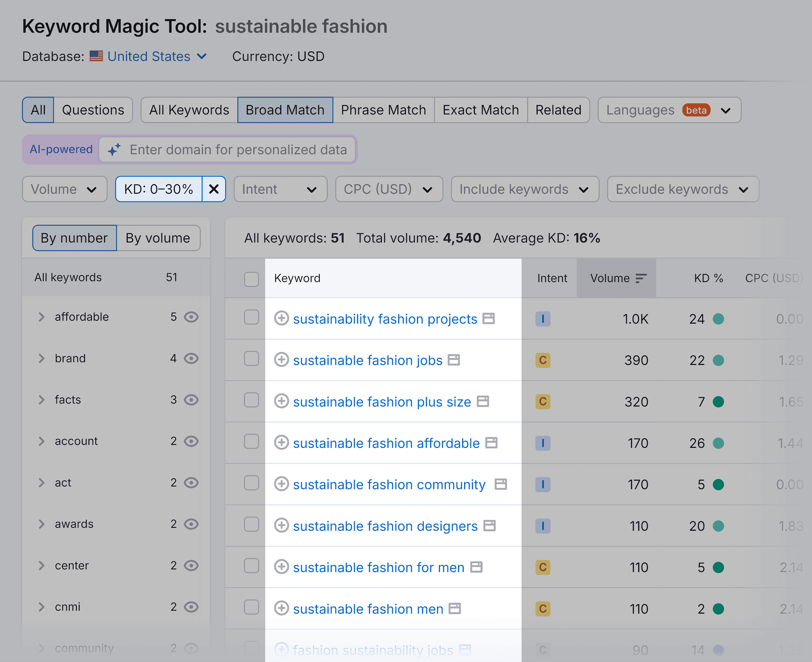Open SERP icon for sustainable fashion affordable
Image resolution: width=812 pixels, height=662 pixels.
(491, 443)
